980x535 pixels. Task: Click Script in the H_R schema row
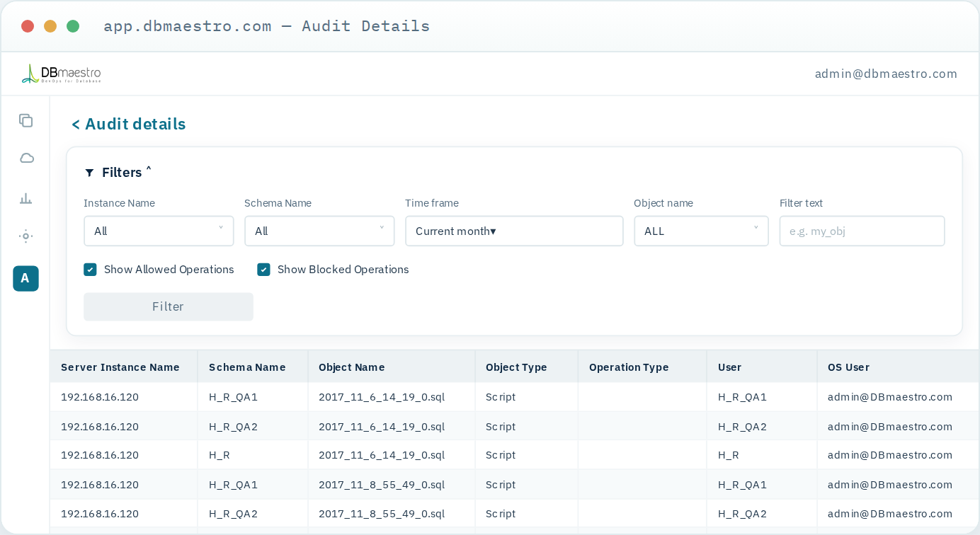coord(501,455)
